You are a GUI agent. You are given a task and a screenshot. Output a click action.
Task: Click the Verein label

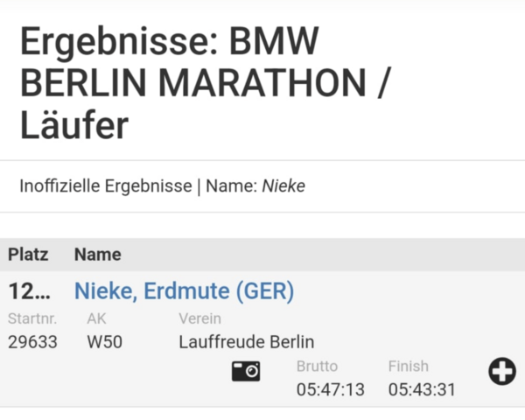pos(199,318)
